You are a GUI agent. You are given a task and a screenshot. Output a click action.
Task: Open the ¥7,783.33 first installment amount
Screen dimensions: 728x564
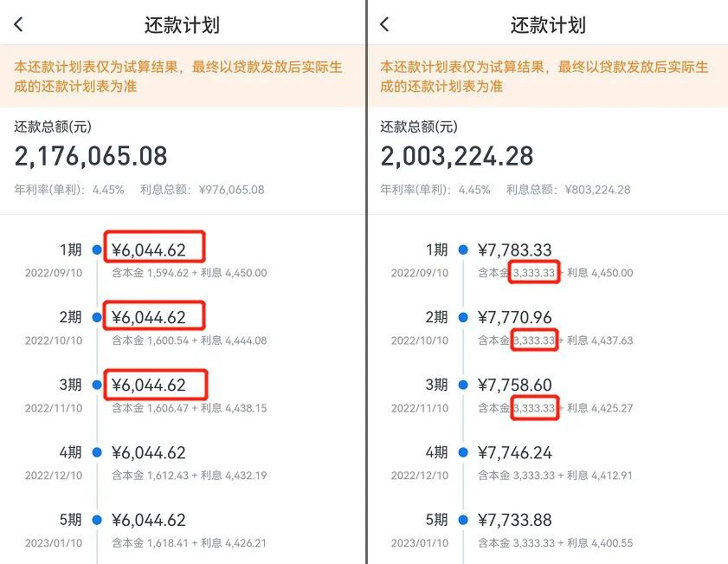coord(515,250)
